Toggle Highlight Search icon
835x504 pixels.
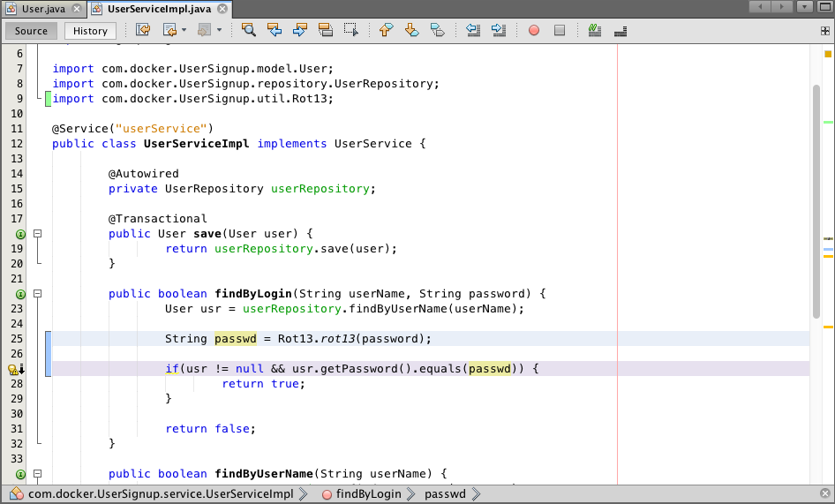tap(326, 30)
